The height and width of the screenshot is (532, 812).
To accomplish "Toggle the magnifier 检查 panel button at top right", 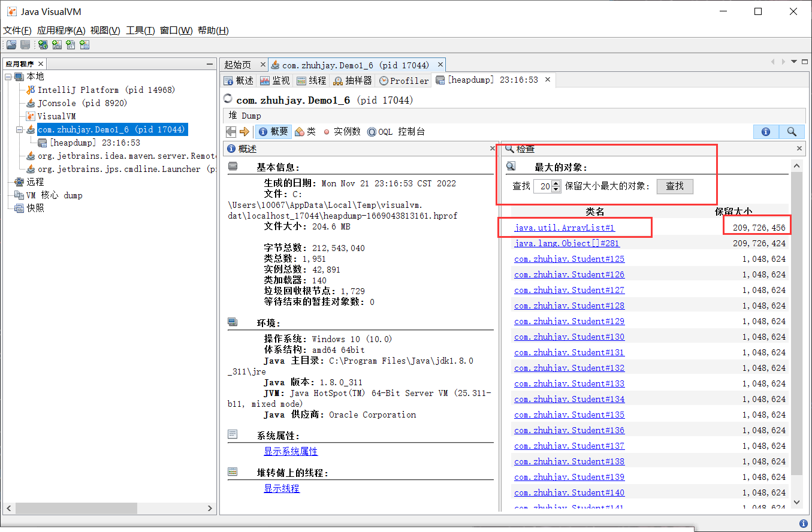I will pos(792,132).
